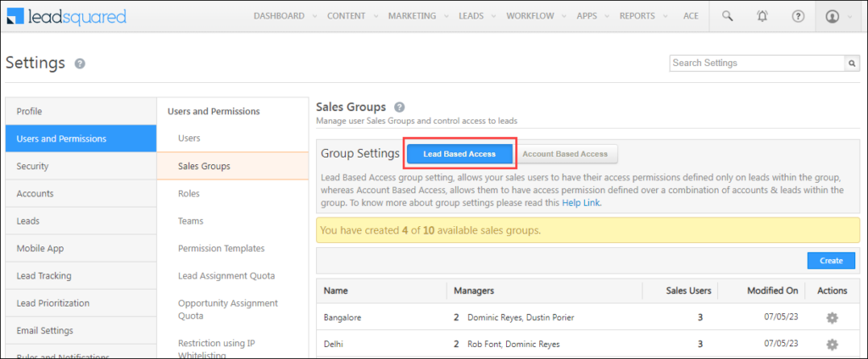Open the MARKETING menu
Viewport: 868px width, 359px height.
[x=412, y=16]
